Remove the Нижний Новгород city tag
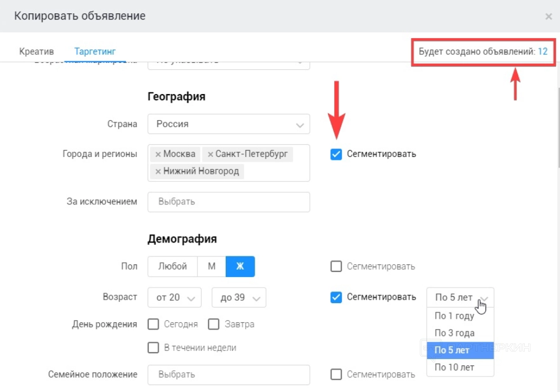560x392 pixels. point(158,171)
